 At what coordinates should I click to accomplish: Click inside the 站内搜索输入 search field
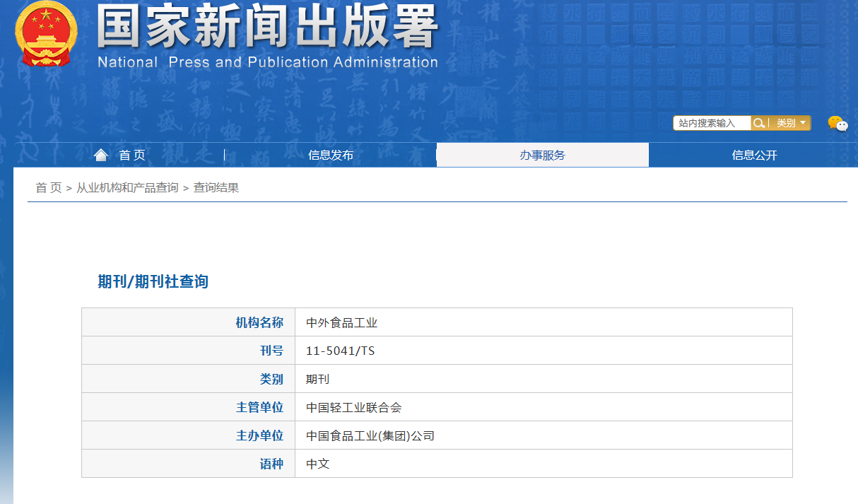710,123
